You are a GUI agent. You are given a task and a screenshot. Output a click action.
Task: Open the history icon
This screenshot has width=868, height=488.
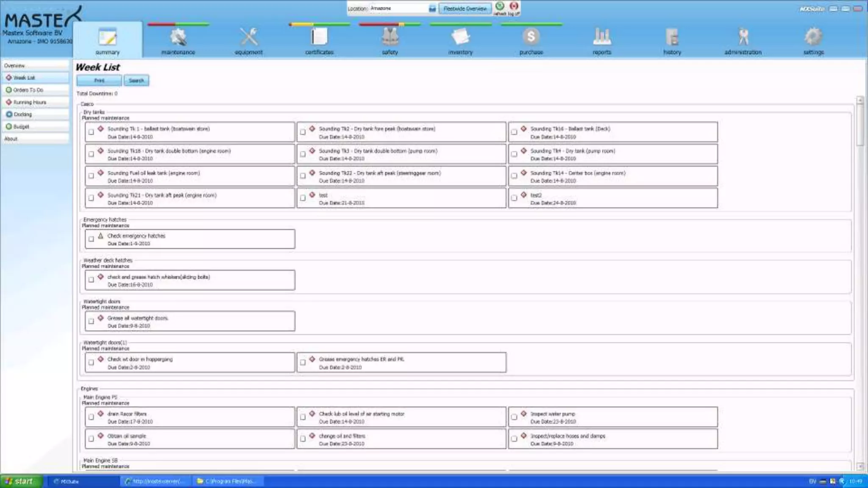pyautogui.click(x=672, y=37)
